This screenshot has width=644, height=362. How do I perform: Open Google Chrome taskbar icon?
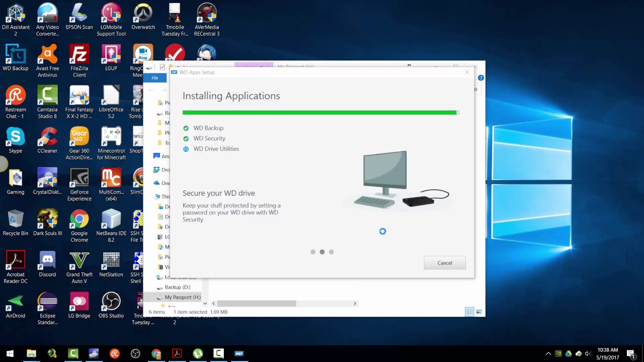pyautogui.click(x=156, y=353)
